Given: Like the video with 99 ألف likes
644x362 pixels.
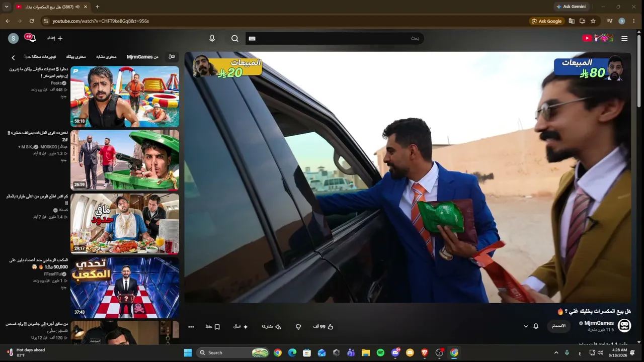Looking at the screenshot, I should pos(323,326).
